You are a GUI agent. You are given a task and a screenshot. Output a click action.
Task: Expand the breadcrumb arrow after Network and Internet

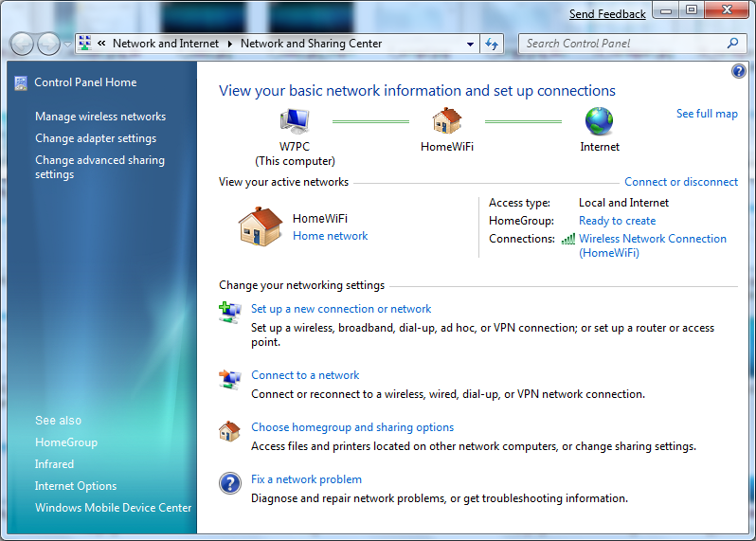(230, 44)
